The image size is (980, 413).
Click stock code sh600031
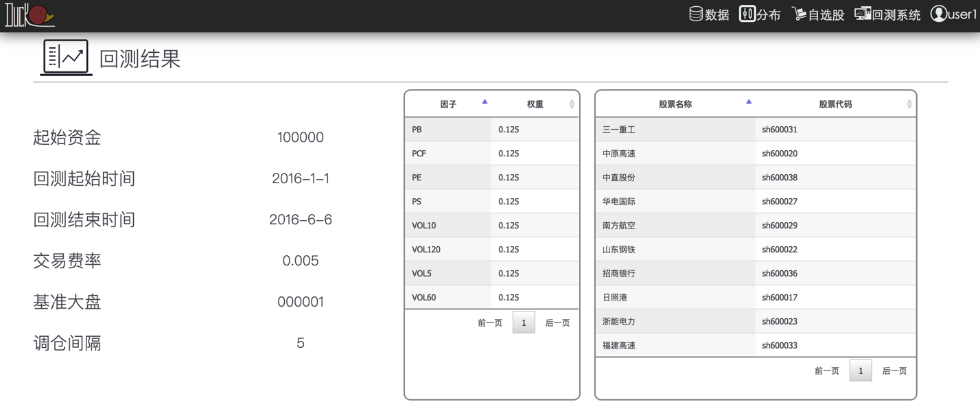[780, 129]
